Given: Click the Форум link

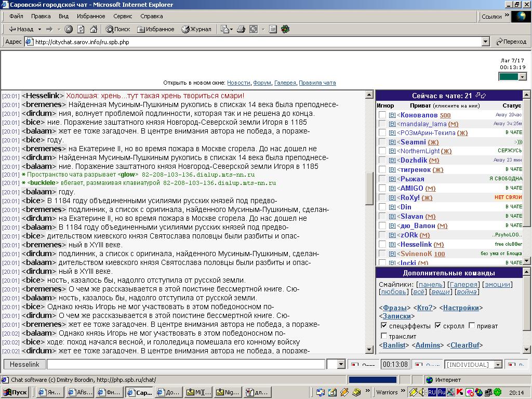Looking at the screenshot, I should [x=262, y=83].
